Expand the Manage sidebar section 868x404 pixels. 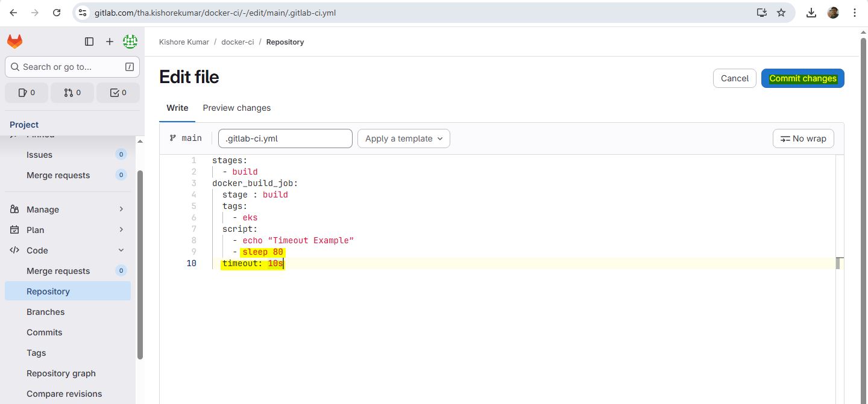(68, 210)
